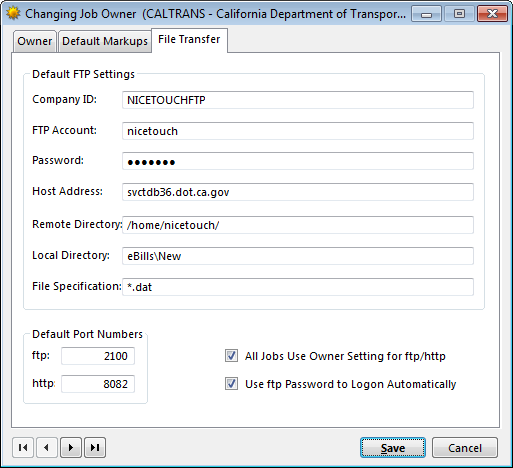Go to previous record arrow icon

[47, 447]
